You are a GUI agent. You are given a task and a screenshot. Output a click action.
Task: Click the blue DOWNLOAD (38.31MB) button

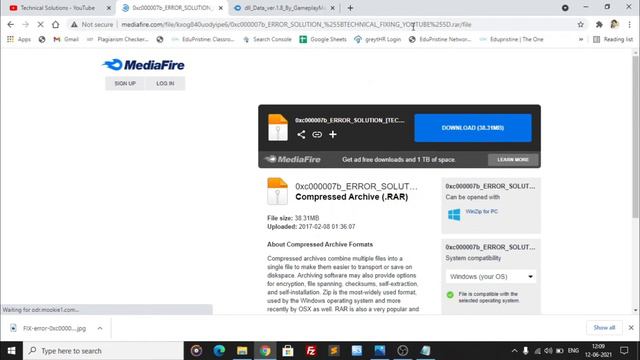473,128
